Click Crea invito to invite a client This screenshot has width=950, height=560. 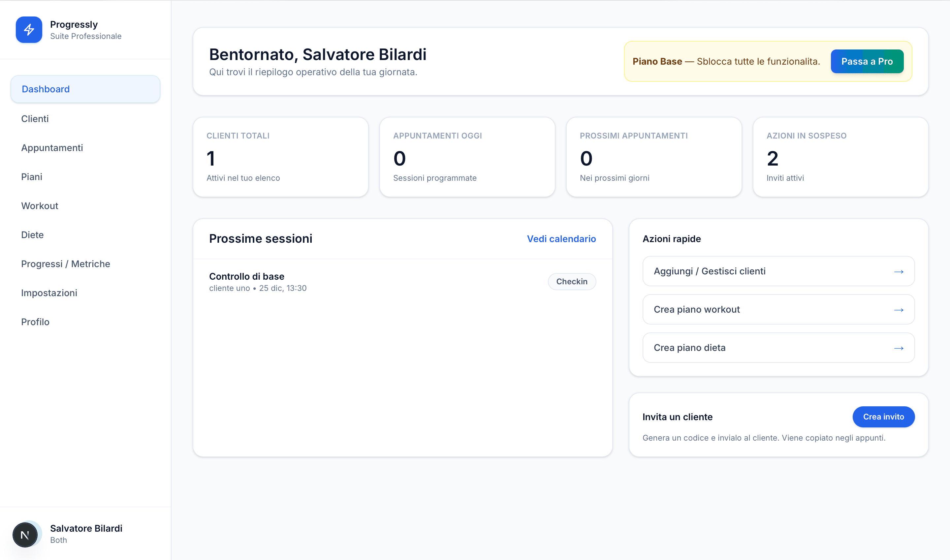pos(884,417)
